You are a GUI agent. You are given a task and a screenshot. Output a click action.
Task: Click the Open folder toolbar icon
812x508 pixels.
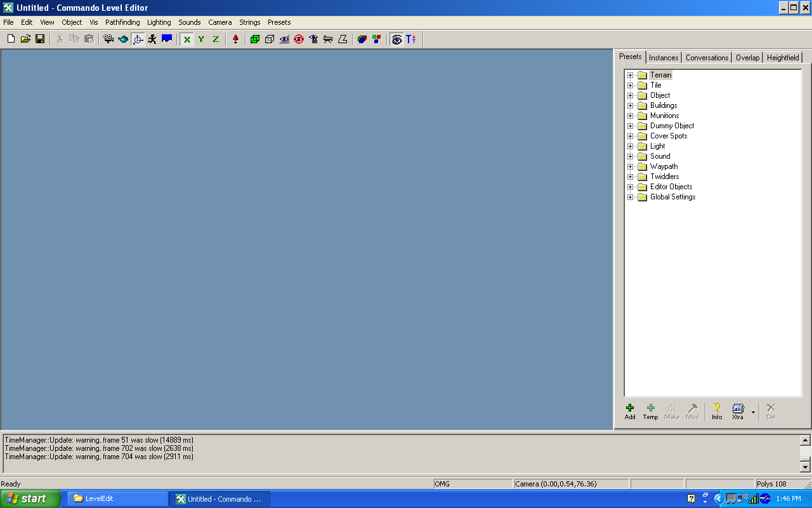click(x=25, y=39)
